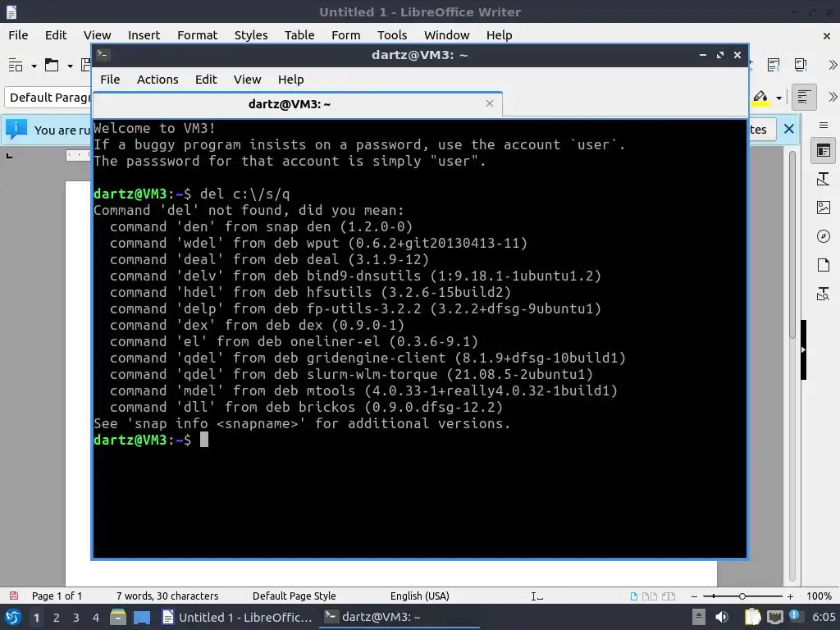This screenshot has height=630, width=840.
Task: Select the dartz@VM3 terminal tab
Action: pyautogui.click(x=297, y=104)
